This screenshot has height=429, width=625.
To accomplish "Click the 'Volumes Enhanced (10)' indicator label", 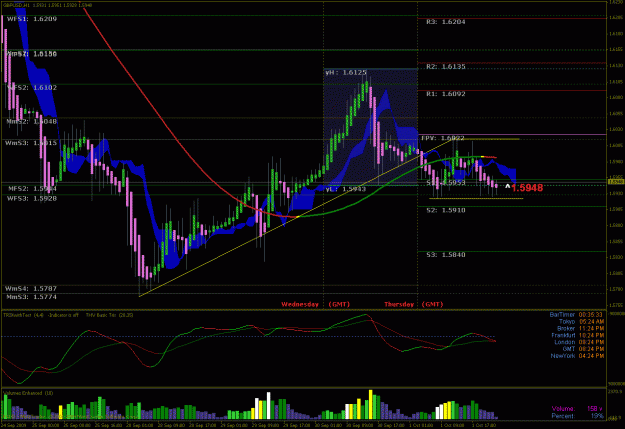I will coord(28,393).
